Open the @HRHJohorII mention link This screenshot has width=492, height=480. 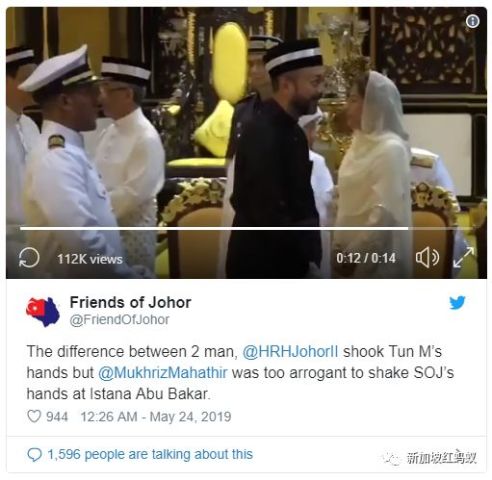tap(290, 352)
